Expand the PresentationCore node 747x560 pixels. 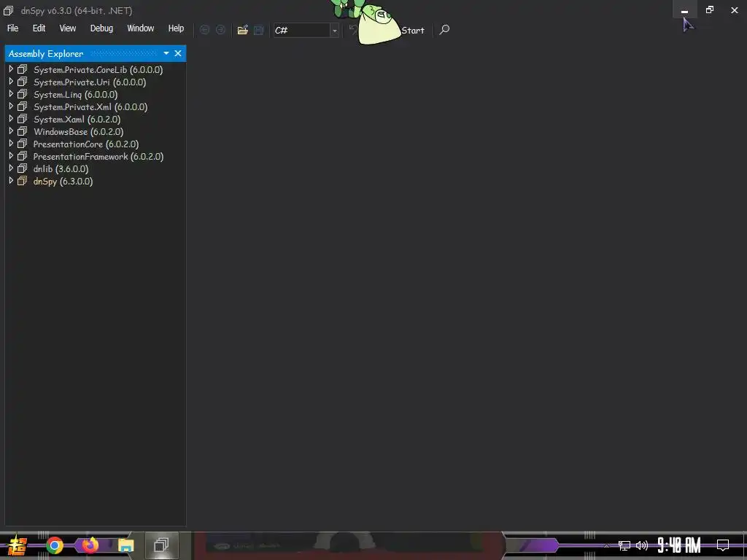[10, 144]
